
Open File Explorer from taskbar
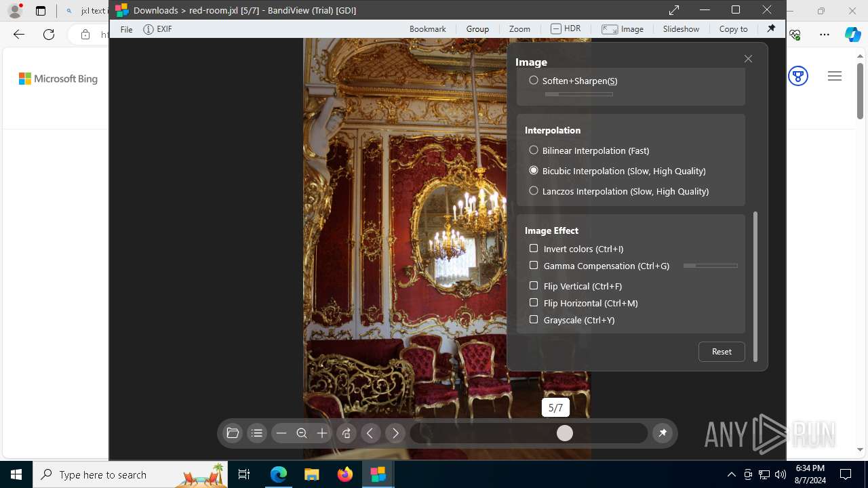(311, 474)
